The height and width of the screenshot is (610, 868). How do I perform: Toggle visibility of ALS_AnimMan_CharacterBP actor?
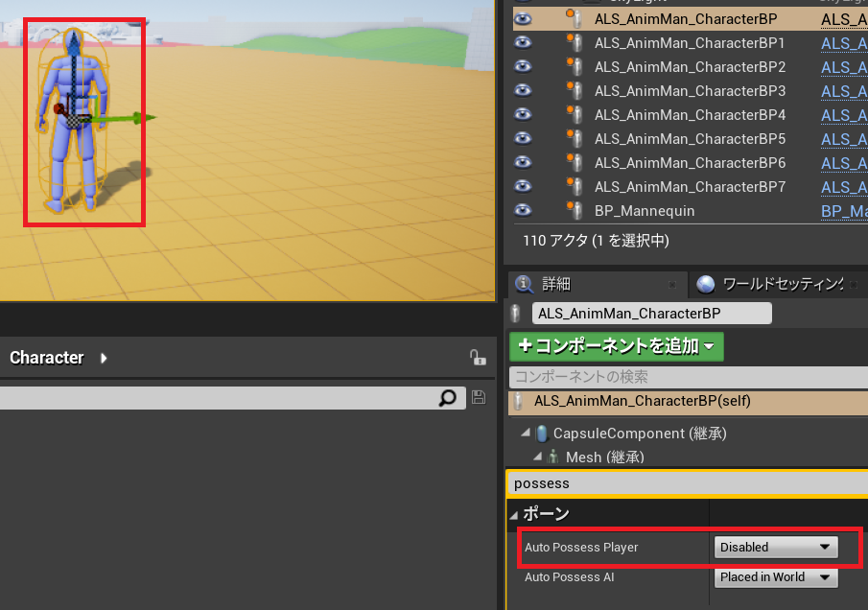(523, 19)
